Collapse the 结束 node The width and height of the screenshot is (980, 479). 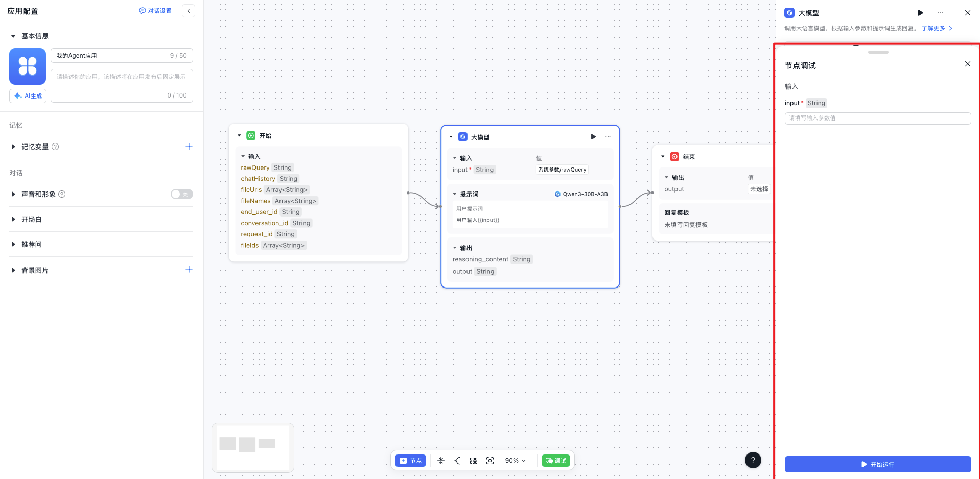point(663,157)
